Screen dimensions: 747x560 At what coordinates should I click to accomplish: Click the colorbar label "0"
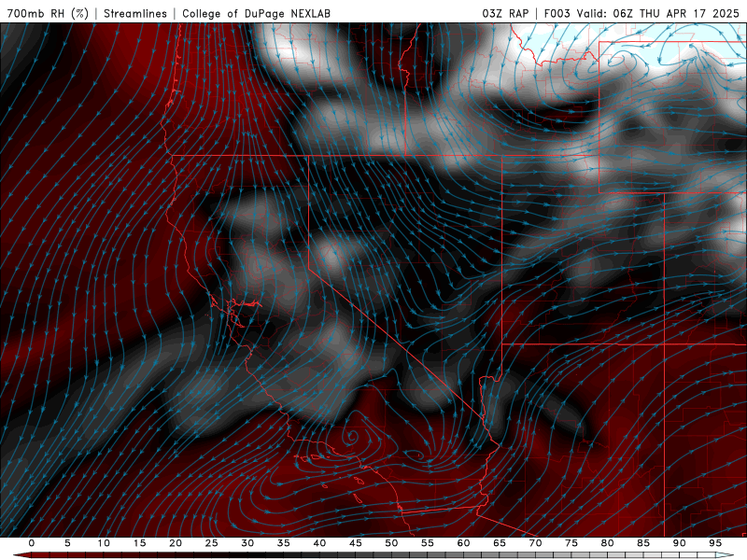(x=32, y=543)
